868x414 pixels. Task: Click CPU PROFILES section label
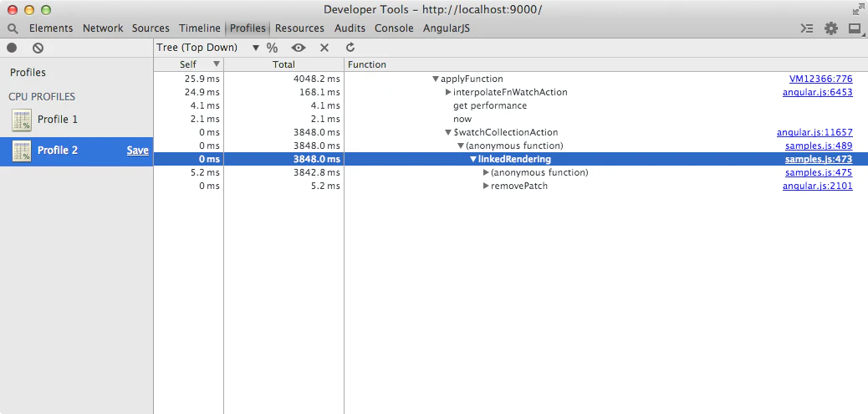click(x=42, y=97)
